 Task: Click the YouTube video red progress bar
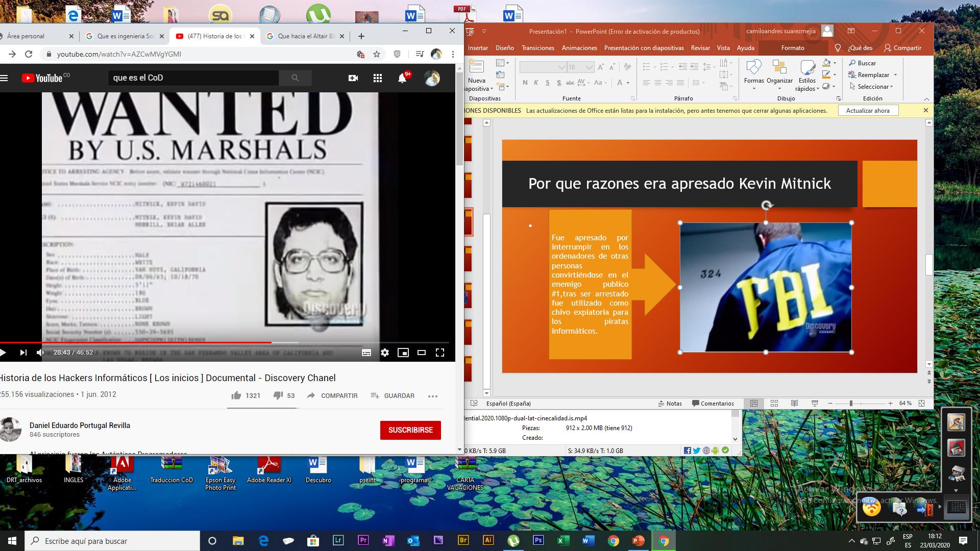click(x=135, y=342)
